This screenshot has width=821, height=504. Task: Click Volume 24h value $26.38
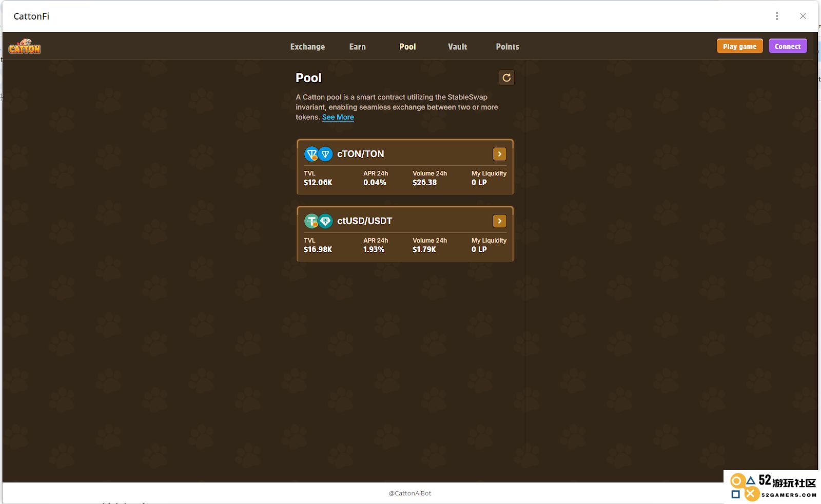tap(424, 182)
